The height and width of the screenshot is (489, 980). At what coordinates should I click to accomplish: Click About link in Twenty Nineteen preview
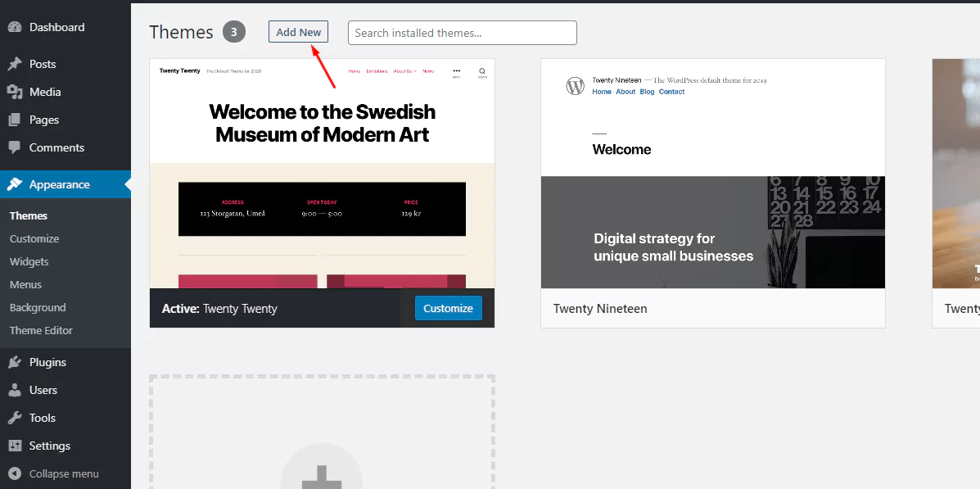(625, 92)
